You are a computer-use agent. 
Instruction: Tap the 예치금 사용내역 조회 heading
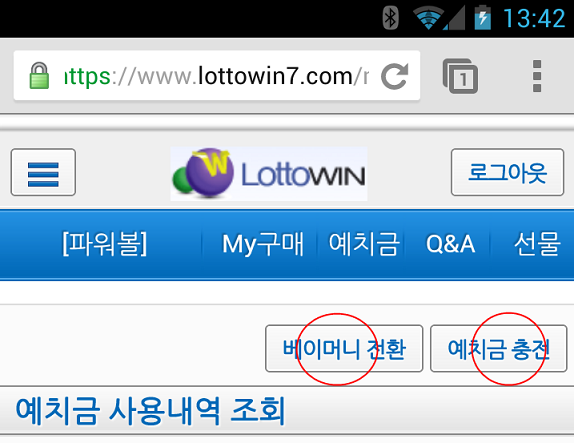150,411
